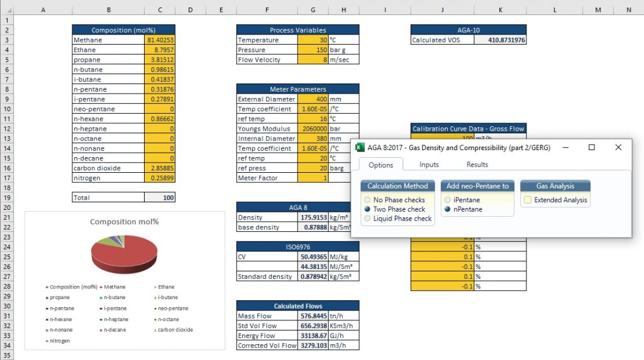Select column G header

pos(313,10)
